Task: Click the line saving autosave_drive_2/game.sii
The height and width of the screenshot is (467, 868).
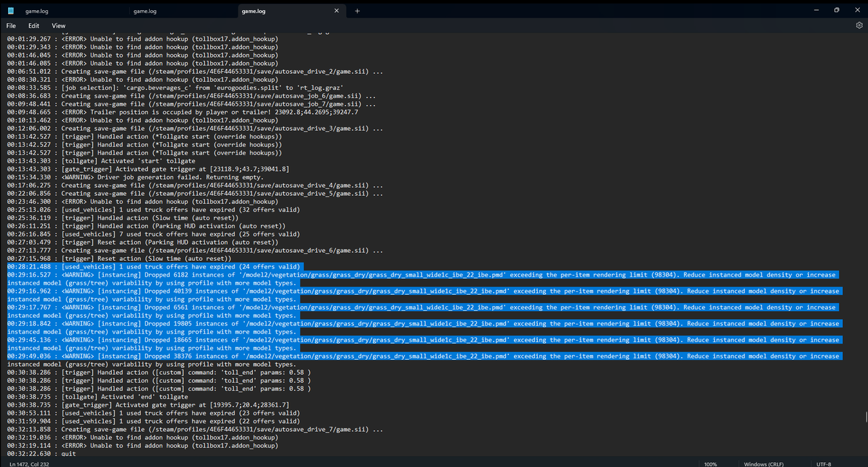Action: 195,71
